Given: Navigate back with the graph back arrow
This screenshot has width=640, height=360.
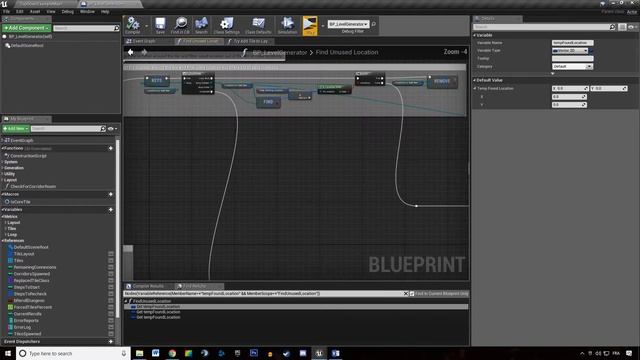Looking at the screenshot, I should click(131, 52).
